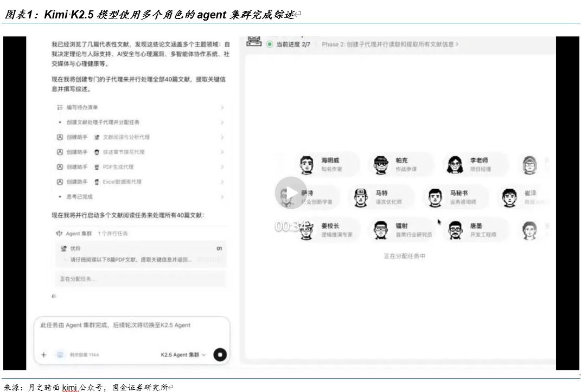Select the 马特 agent avatar
This screenshot has width=581, height=392.
tap(361, 197)
